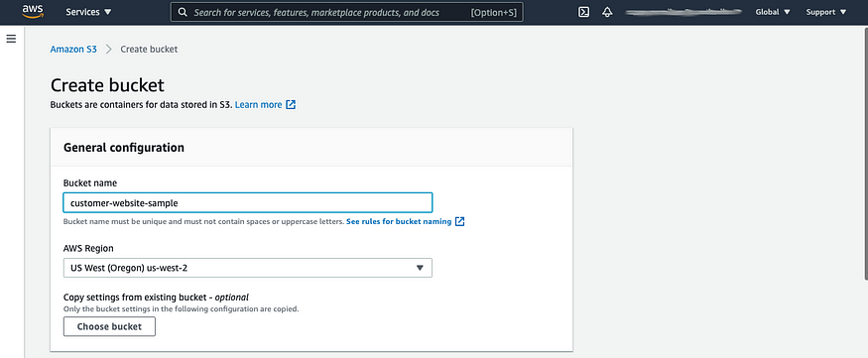Open the notifications bell

point(607,12)
